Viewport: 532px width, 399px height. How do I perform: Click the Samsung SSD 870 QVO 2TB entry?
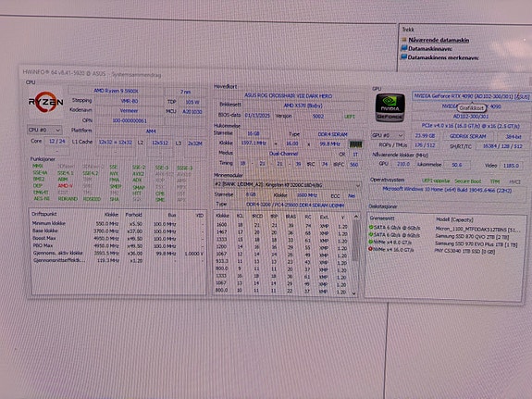click(x=472, y=237)
